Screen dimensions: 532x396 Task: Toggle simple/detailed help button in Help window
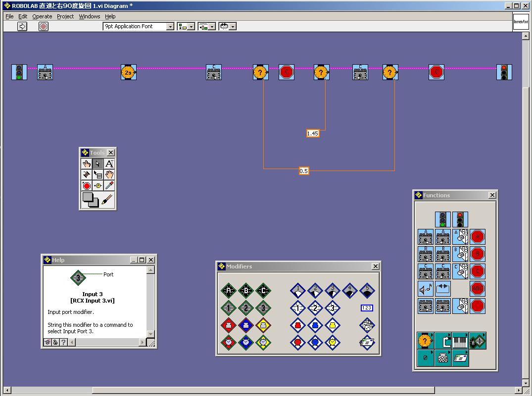pyautogui.click(x=48, y=342)
